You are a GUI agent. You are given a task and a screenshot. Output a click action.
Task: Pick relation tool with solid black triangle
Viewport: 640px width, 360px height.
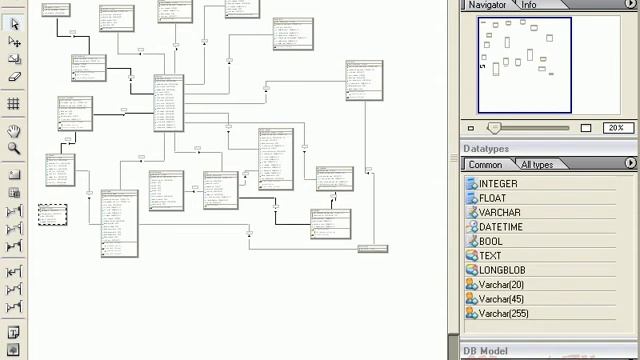14,246
